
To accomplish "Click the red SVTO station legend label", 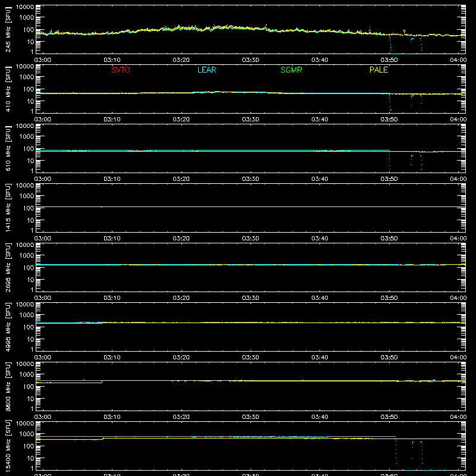I will [121, 70].
